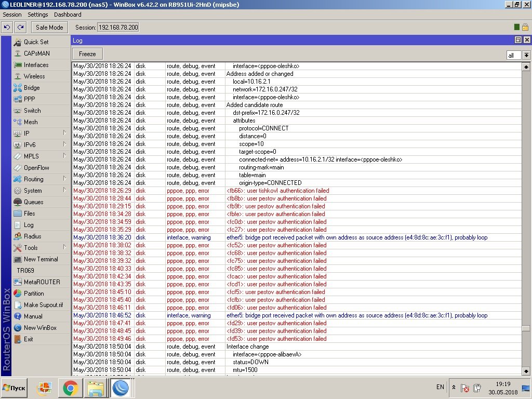Open Wireless from the sidebar
This screenshot has width=532, height=399.
pyautogui.click(x=34, y=76)
